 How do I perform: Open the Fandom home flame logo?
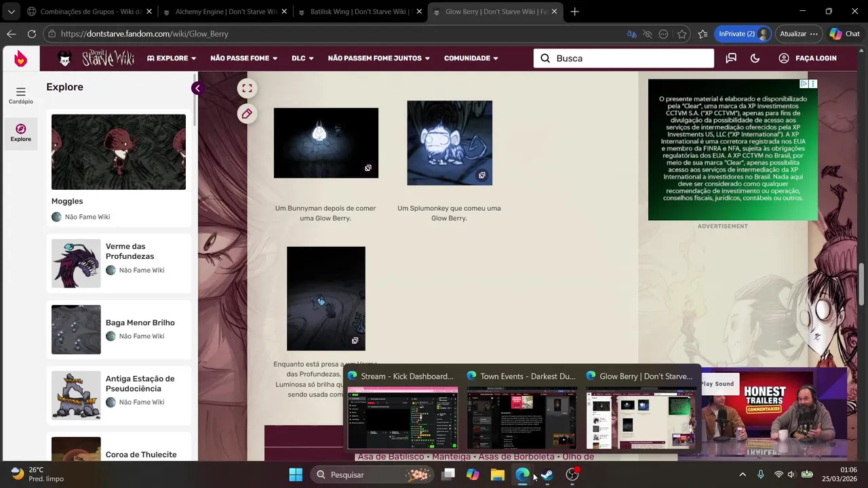pos(20,58)
